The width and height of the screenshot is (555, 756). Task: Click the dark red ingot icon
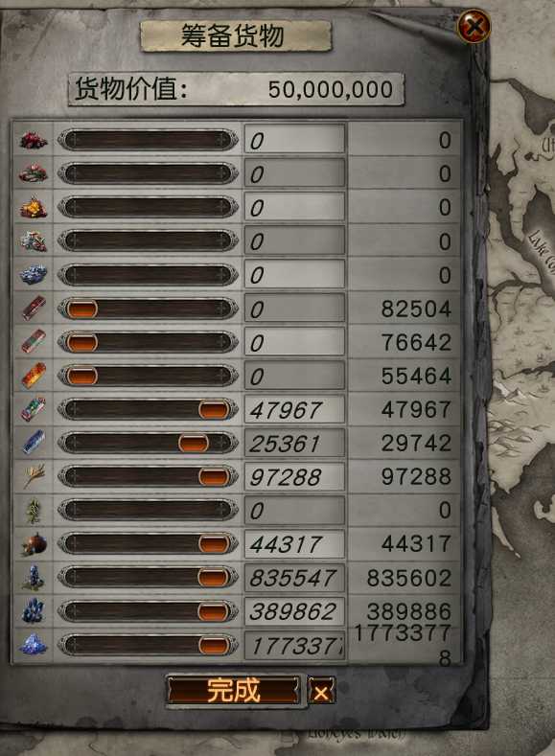point(34,309)
